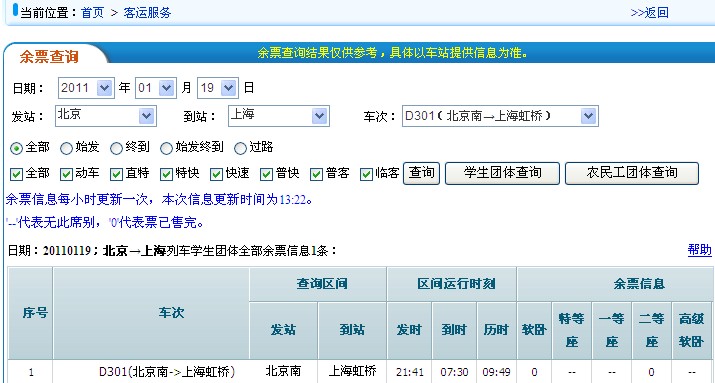Click the 一等座 column header
Image resolution: width=715 pixels, height=383 pixels.
point(611,330)
